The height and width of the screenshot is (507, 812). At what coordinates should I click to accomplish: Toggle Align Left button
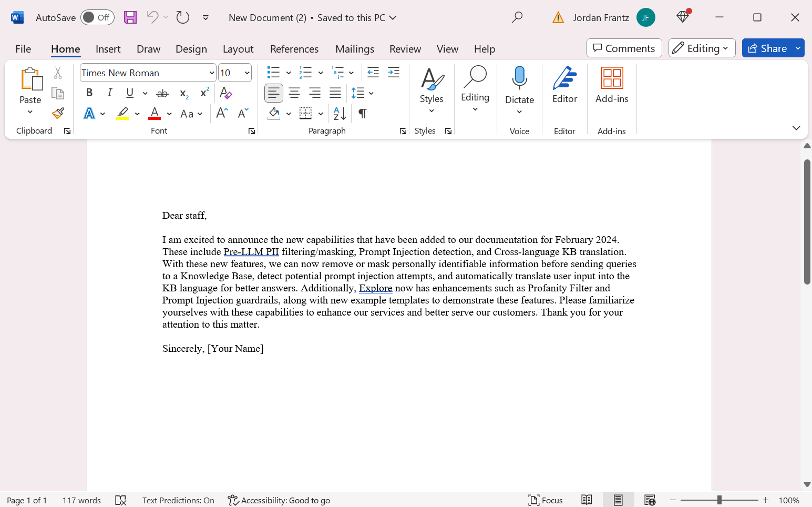274,93
